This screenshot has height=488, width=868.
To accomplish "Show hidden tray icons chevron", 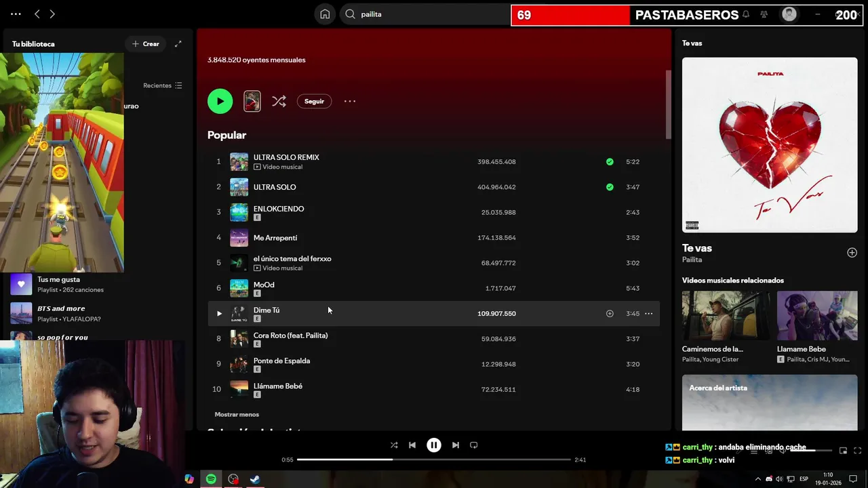I will 758,479.
